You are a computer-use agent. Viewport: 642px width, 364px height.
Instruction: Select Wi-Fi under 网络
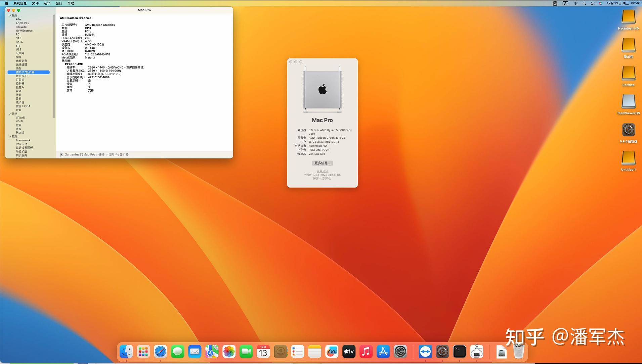tap(19, 122)
